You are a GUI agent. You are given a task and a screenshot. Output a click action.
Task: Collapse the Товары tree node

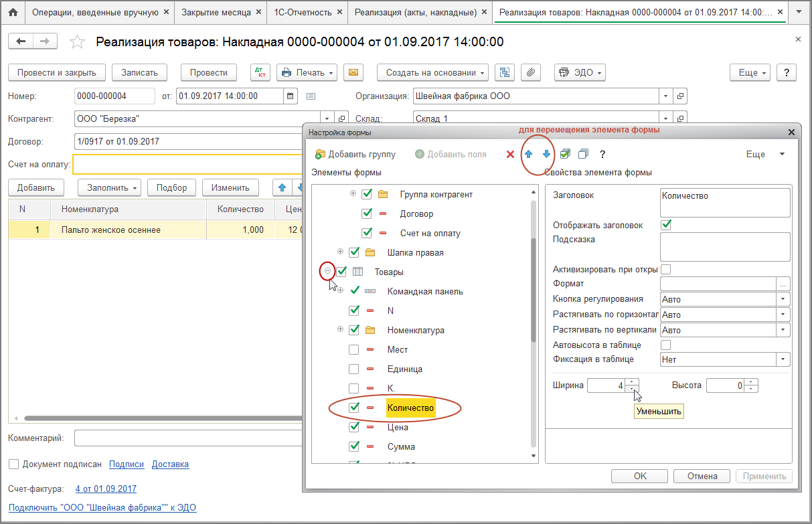pyautogui.click(x=328, y=271)
